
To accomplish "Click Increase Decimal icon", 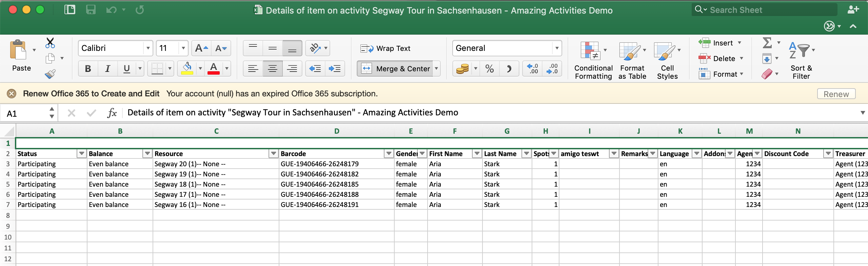I will [532, 69].
